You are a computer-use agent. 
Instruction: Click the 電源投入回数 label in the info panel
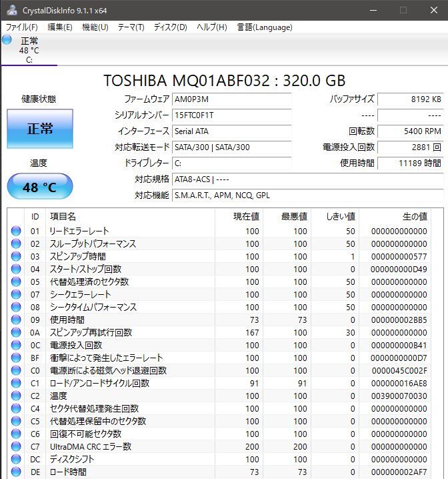coord(349,147)
